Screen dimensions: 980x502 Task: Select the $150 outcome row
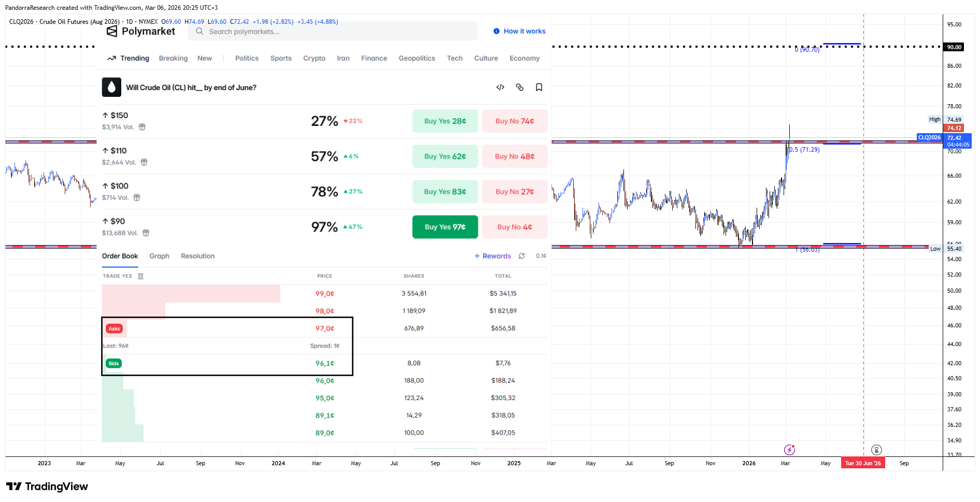[x=324, y=121]
